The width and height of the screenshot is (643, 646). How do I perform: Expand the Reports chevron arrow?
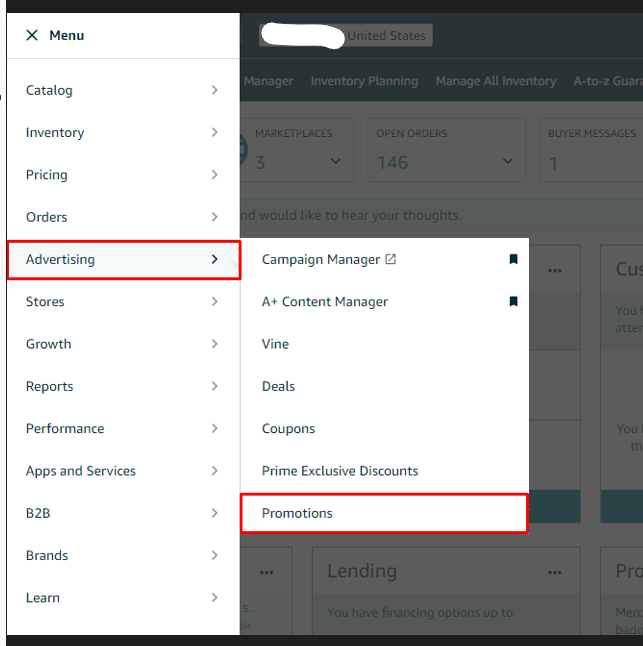215,386
